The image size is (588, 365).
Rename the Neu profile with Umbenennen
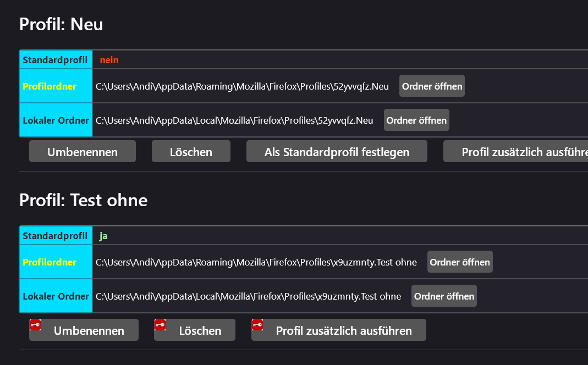[83, 152]
